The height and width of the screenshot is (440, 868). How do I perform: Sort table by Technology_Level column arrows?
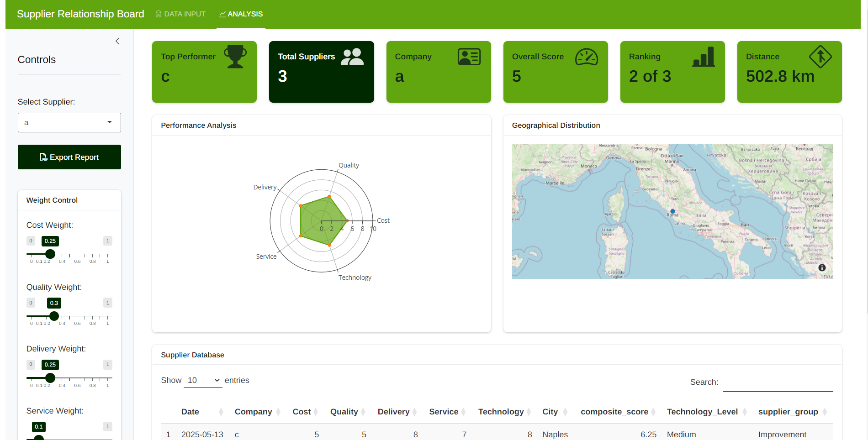pos(745,412)
